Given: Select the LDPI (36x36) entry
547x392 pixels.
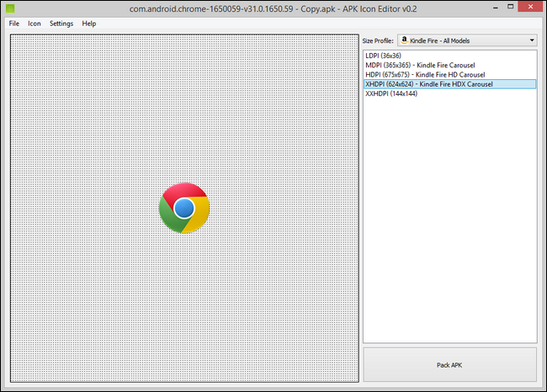Looking at the screenshot, I should [x=449, y=56].
